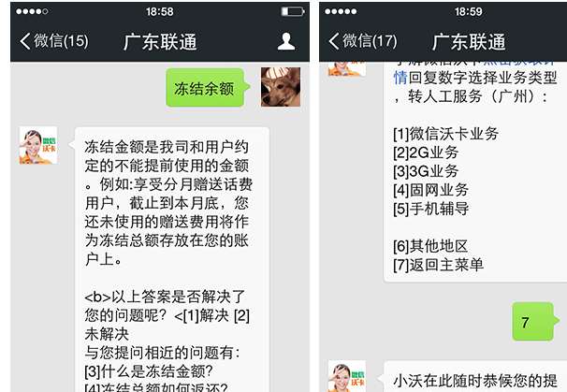Select option [3]3G业务
Image resolution: width=567 pixels, height=392 pixels.
[x=426, y=171]
